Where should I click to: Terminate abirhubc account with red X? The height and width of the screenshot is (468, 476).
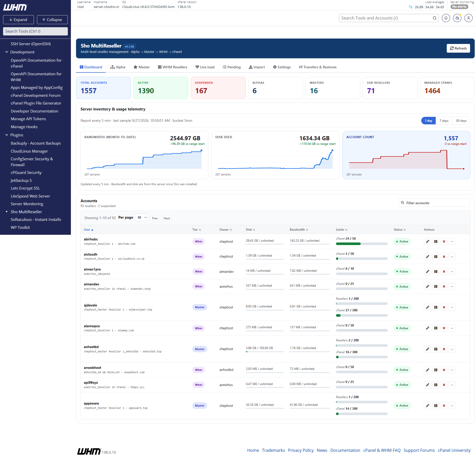coord(444,241)
